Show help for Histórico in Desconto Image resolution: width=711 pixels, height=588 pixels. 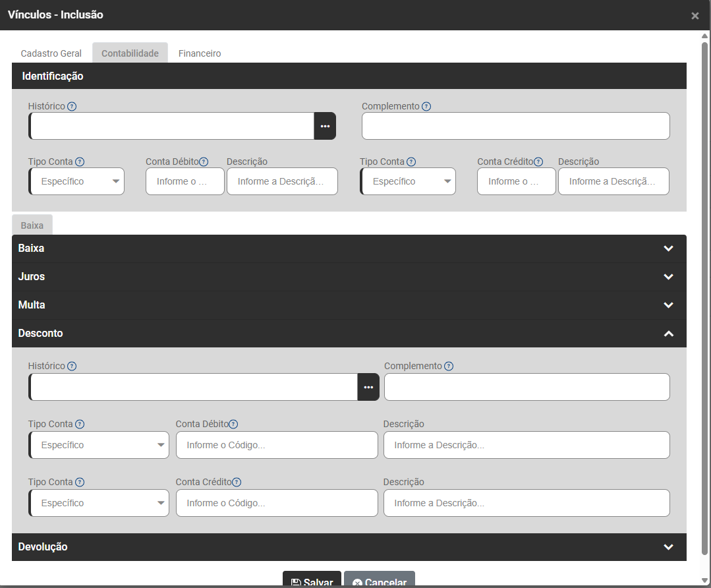point(72,366)
